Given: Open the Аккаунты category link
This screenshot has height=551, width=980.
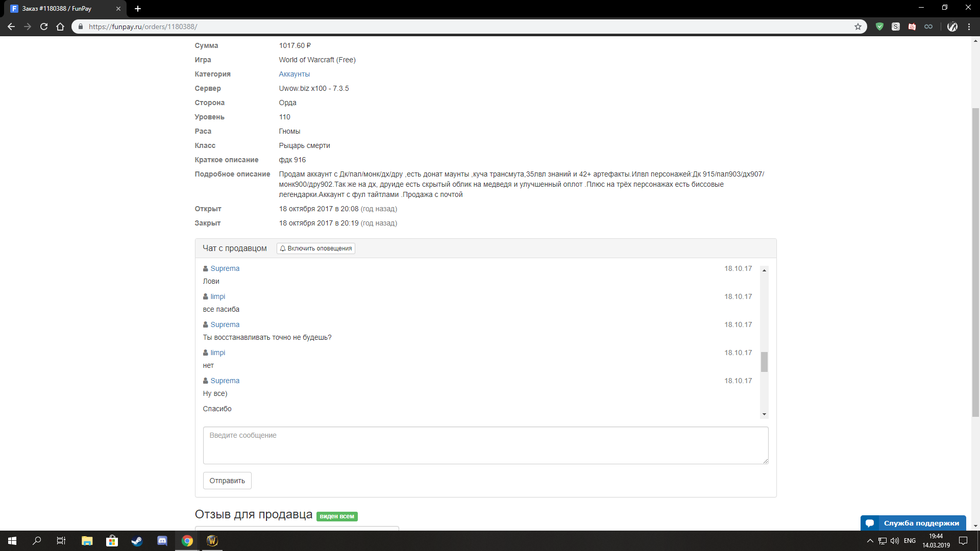Looking at the screenshot, I should [294, 74].
